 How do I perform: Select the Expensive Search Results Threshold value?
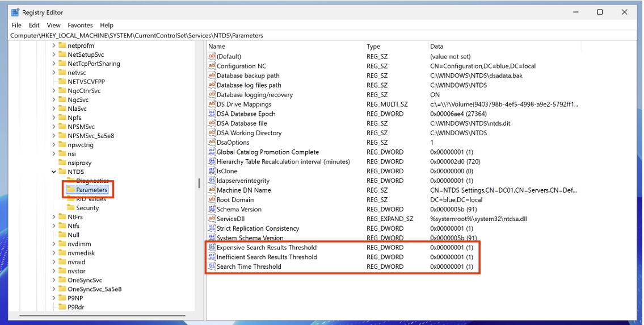[267, 248]
